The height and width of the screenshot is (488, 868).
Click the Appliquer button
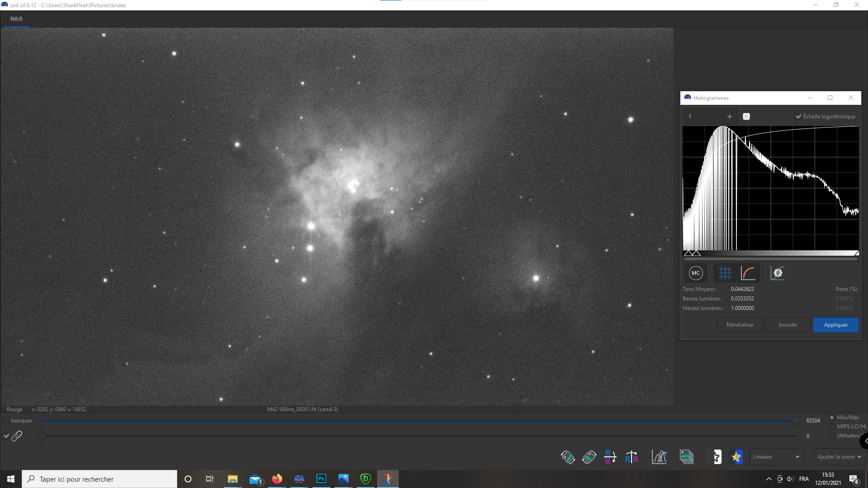coord(835,325)
